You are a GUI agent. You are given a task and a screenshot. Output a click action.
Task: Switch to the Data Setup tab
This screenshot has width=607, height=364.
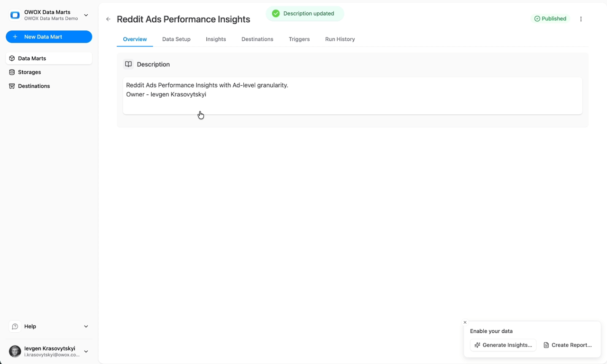(176, 39)
